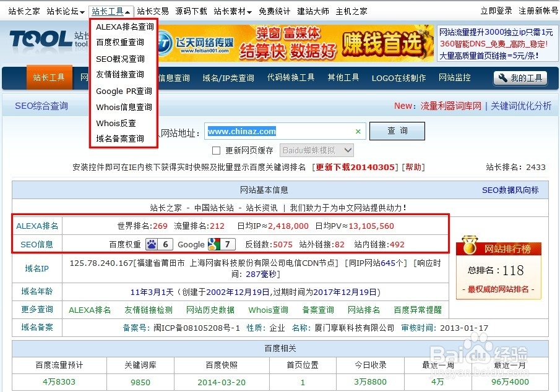Click the ALEXA排名 link in 更多查询 row
Viewport: 560px width, 392px height.
click(90, 310)
